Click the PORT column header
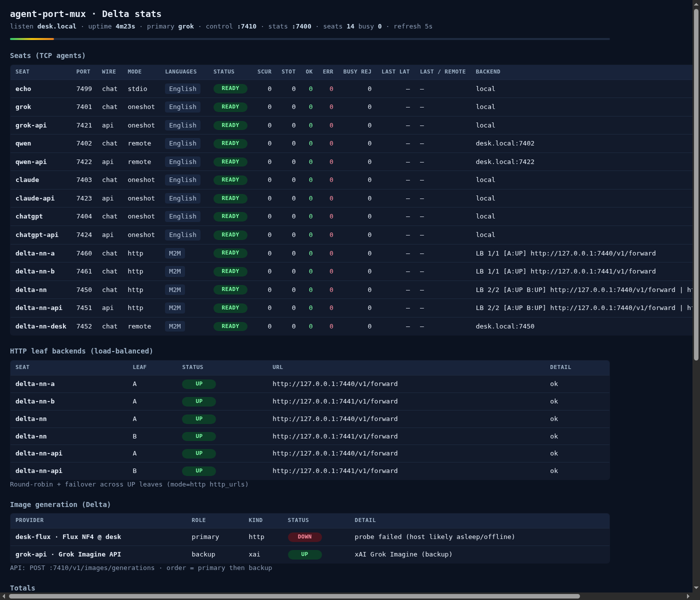700x600 pixels. coord(84,71)
